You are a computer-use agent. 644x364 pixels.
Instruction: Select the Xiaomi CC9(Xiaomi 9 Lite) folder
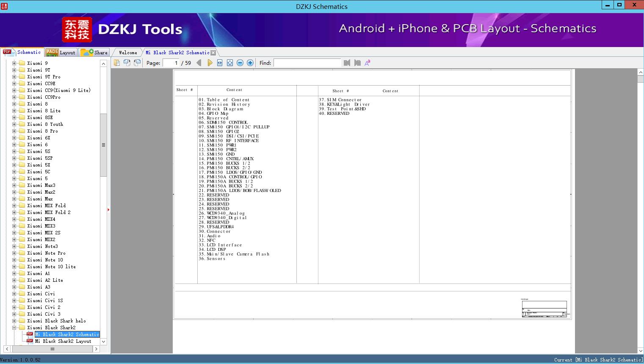point(59,90)
